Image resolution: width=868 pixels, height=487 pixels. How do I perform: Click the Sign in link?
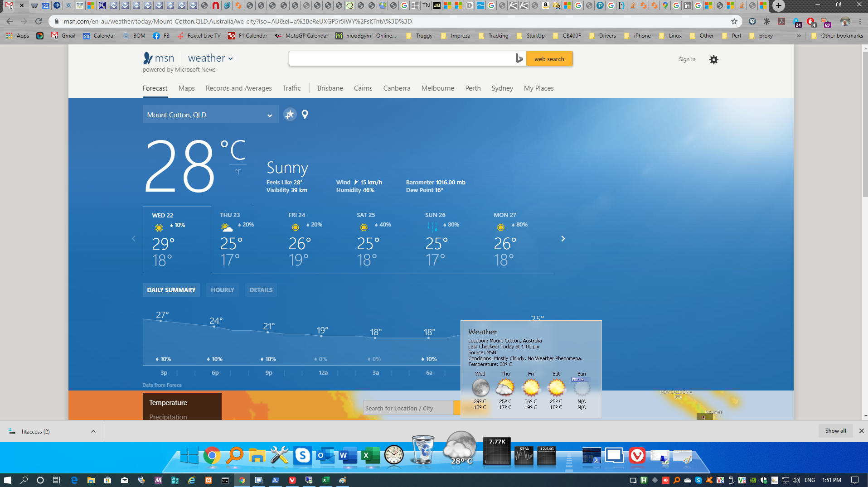click(687, 59)
